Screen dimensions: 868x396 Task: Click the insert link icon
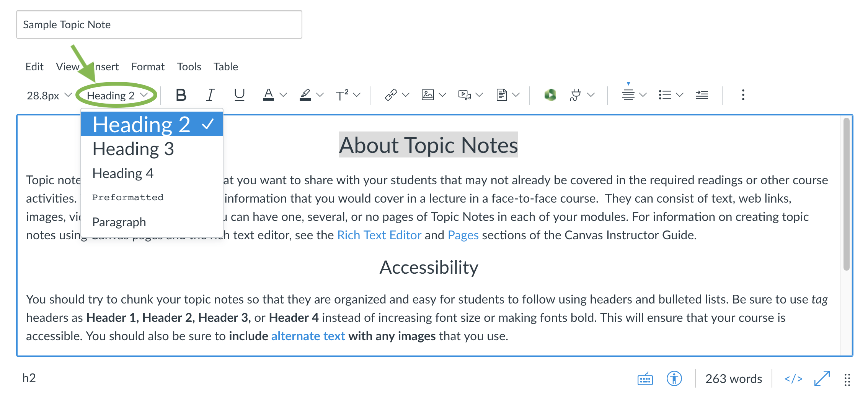[x=391, y=95]
